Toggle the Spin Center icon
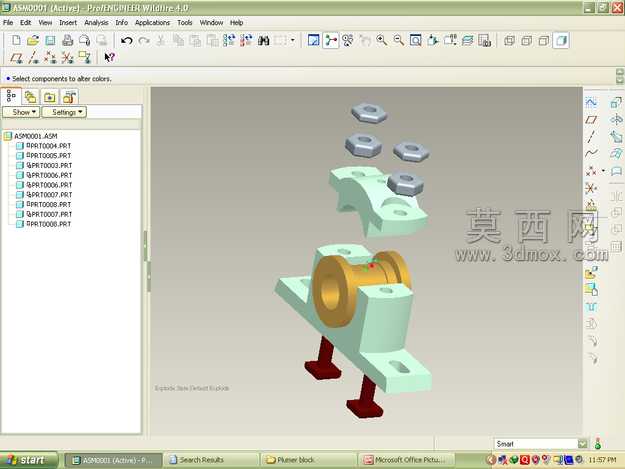 330,41
